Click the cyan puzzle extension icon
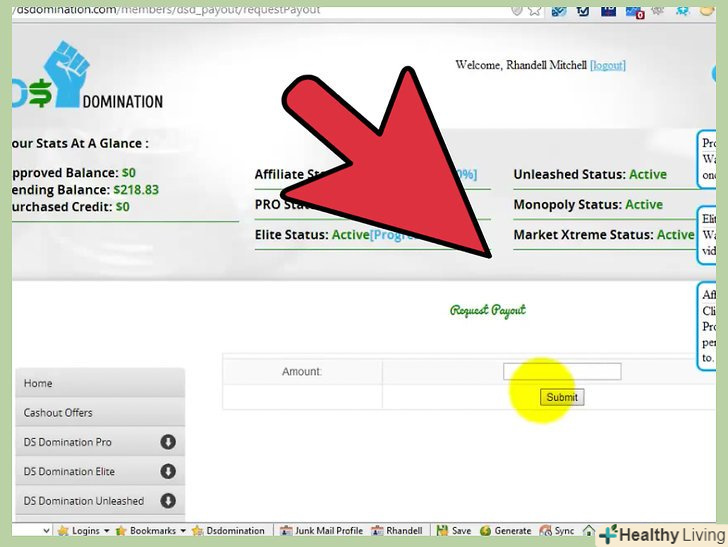 pos(682,10)
